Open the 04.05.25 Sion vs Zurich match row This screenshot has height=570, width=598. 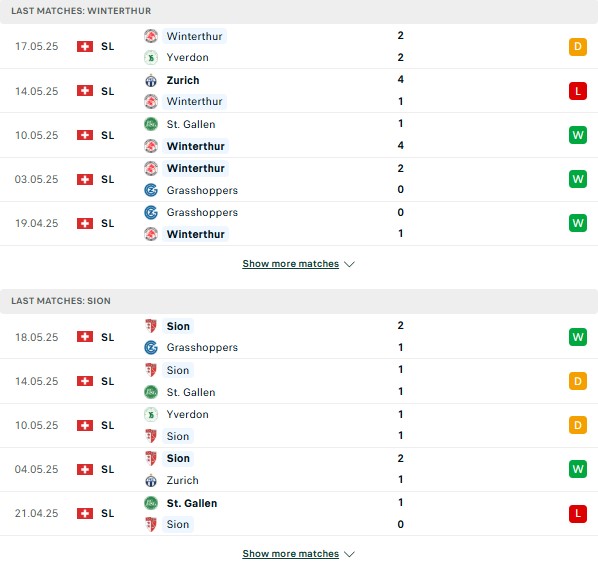click(x=299, y=469)
